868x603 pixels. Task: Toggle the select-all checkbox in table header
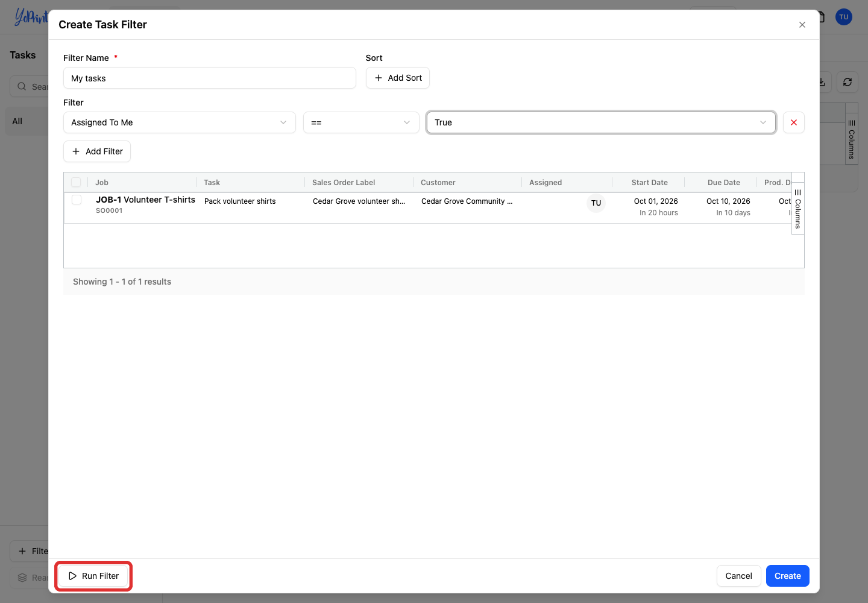tap(76, 182)
